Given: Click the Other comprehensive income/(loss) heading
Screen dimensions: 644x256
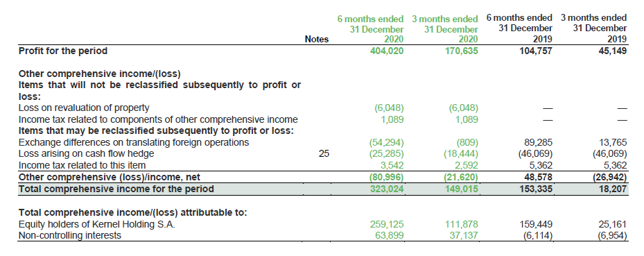Looking at the screenshot, I should (99, 74).
